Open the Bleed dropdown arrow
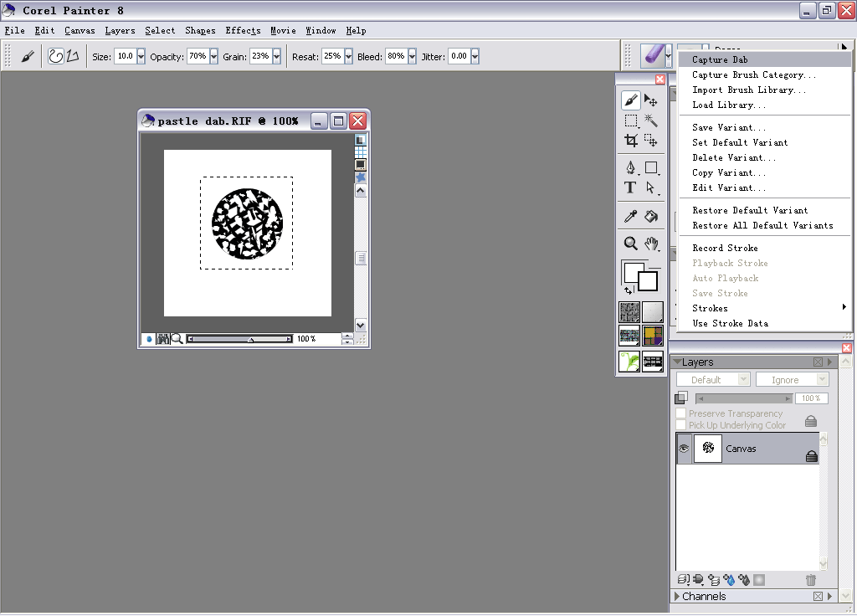 point(412,56)
